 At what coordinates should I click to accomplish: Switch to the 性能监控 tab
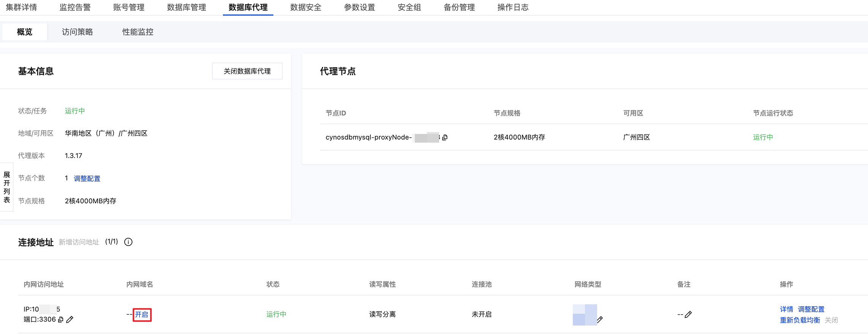coord(138,32)
